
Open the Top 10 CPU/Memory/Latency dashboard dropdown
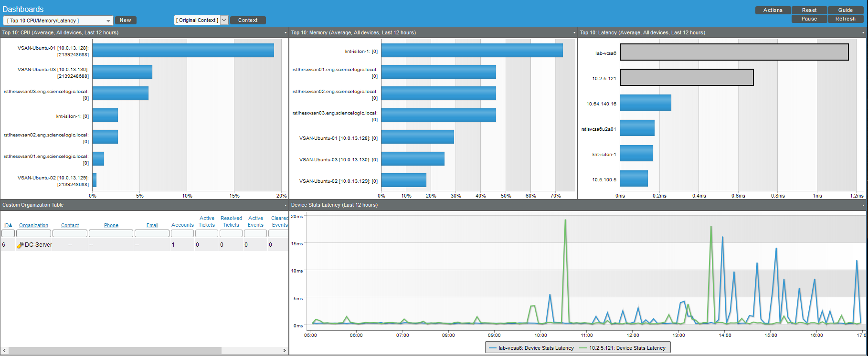pyautogui.click(x=58, y=21)
